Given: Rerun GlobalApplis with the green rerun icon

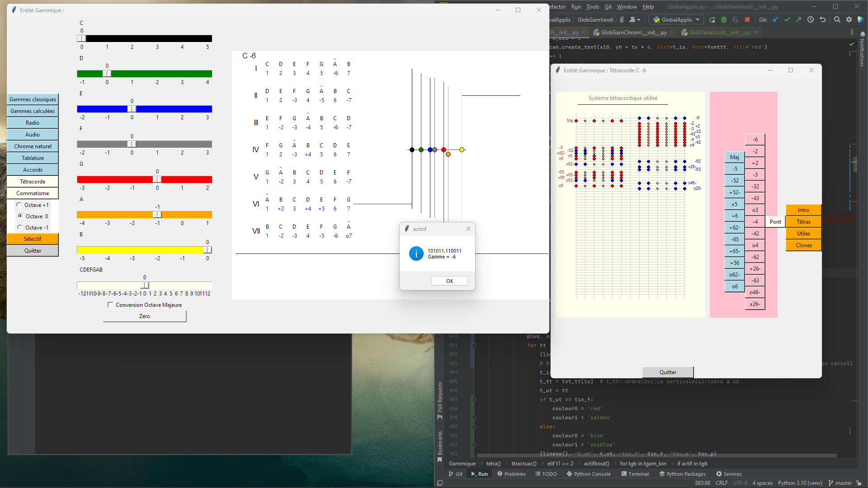Looking at the screenshot, I should click(x=712, y=19).
